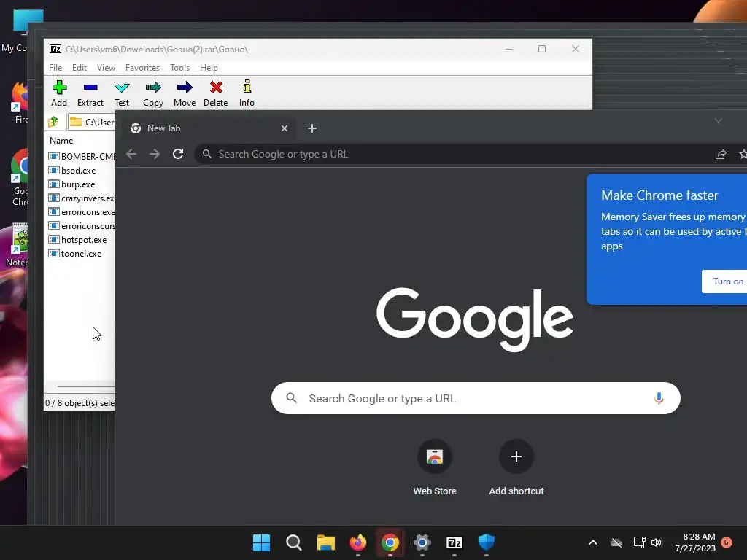Click Chrome's forward navigation arrow

coord(155,154)
